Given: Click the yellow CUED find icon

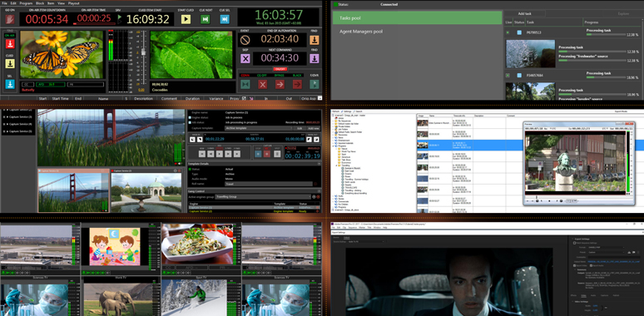Looking at the screenshot, I should tap(10, 63).
